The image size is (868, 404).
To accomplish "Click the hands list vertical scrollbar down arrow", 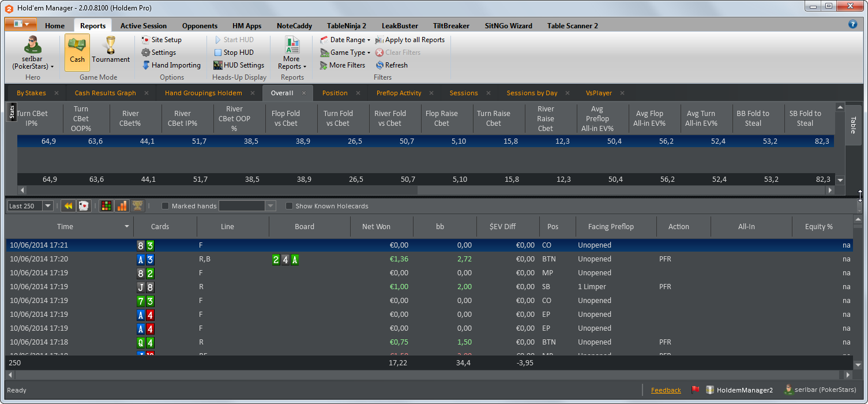I will point(858,365).
